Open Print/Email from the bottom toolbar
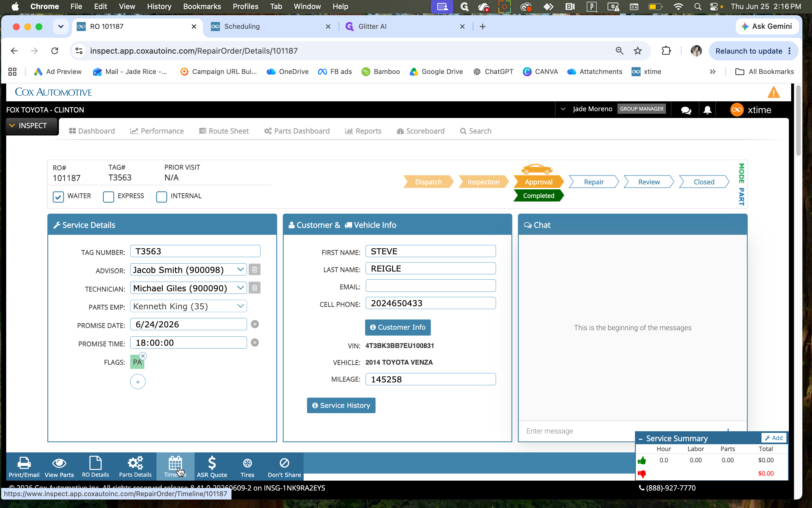Viewport: 812px width, 508px height. point(24,466)
